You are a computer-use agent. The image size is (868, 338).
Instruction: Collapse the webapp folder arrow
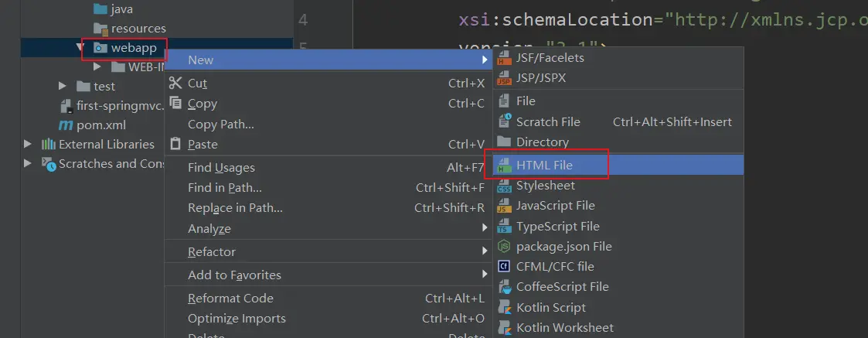tap(81, 48)
